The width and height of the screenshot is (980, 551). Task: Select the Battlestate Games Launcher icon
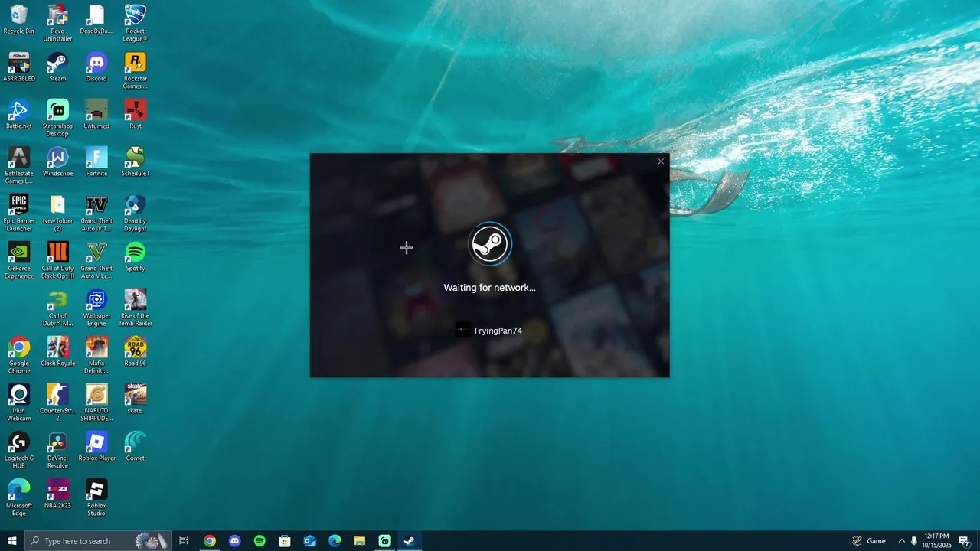click(19, 166)
